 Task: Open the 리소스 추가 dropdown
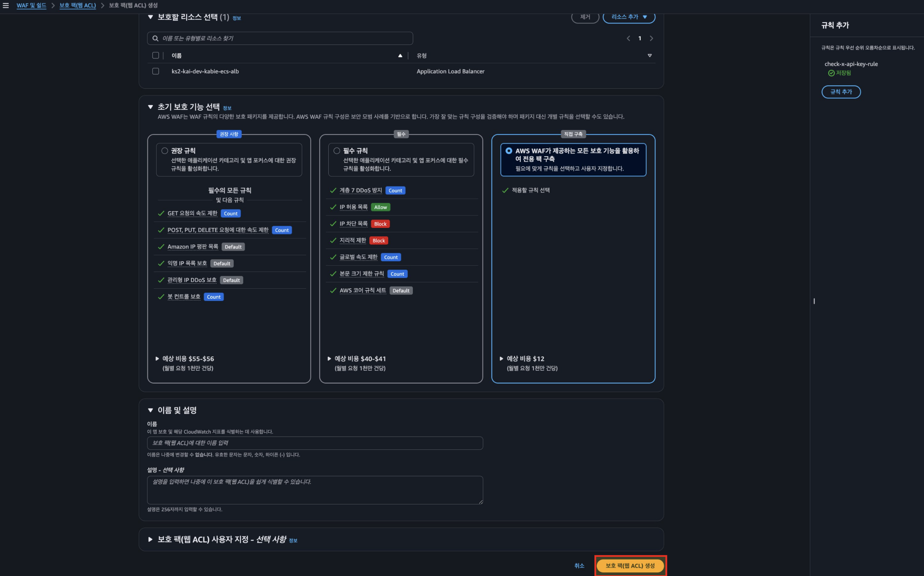pyautogui.click(x=629, y=17)
